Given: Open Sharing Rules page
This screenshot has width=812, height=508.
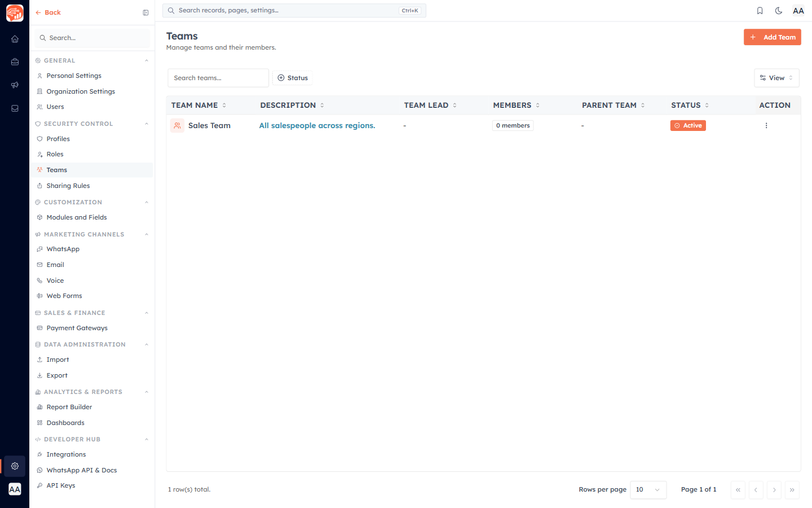Looking at the screenshot, I should (x=91, y=186).
